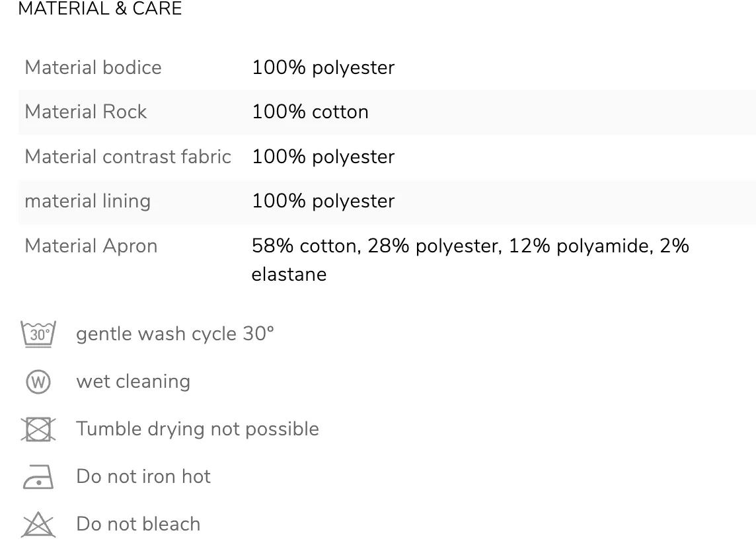Image resolution: width=756 pixels, height=547 pixels.
Task: Click the crossed-out tumble dryer icon
Action: (38, 429)
